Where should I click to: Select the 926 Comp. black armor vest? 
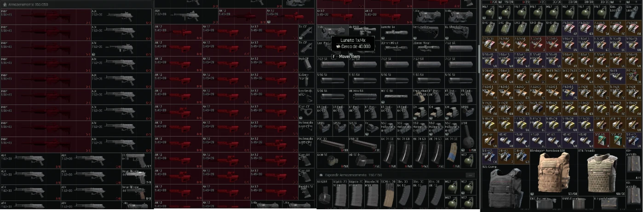(x=505, y=187)
